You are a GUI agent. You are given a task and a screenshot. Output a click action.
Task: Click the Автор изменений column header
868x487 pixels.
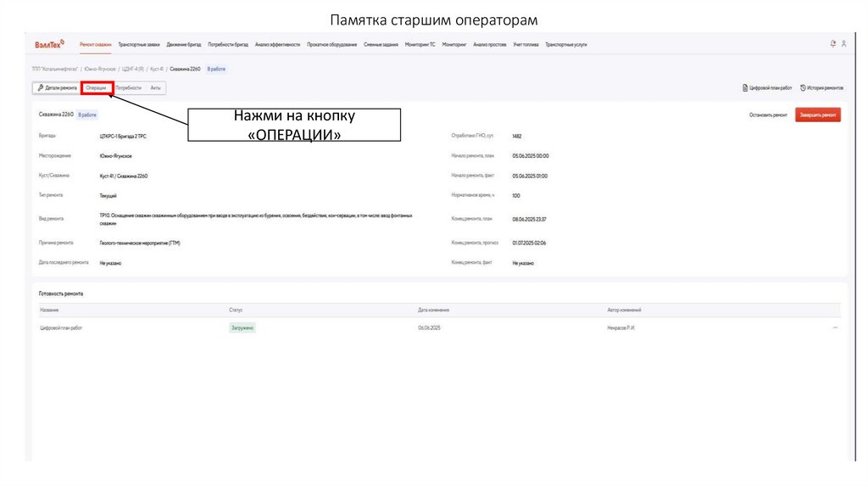(x=624, y=310)
